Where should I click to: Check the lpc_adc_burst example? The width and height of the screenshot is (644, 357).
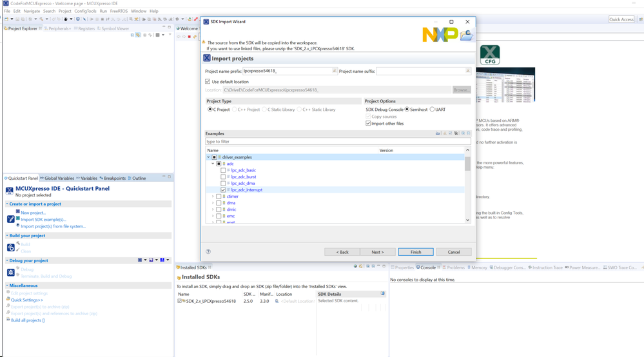tap(223, 177)
